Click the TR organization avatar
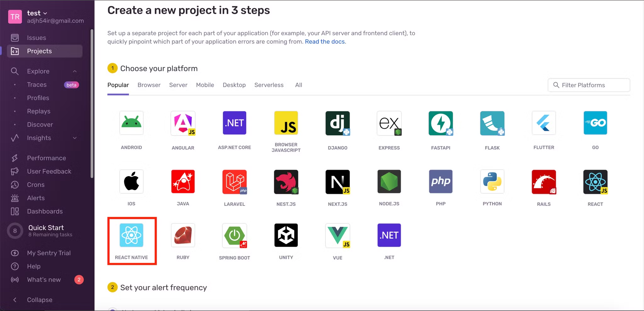The width and height of the screenshot is (644, 311). [15, 17]
